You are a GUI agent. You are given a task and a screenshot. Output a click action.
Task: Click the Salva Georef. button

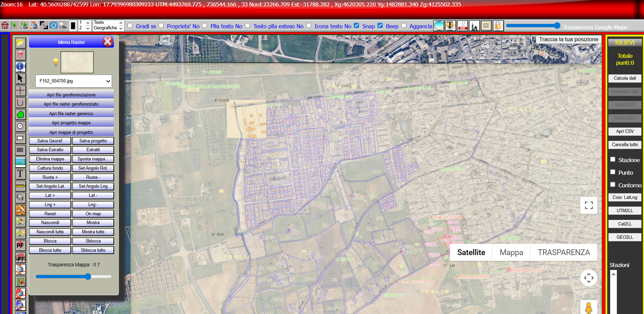(x=50, y=141)
